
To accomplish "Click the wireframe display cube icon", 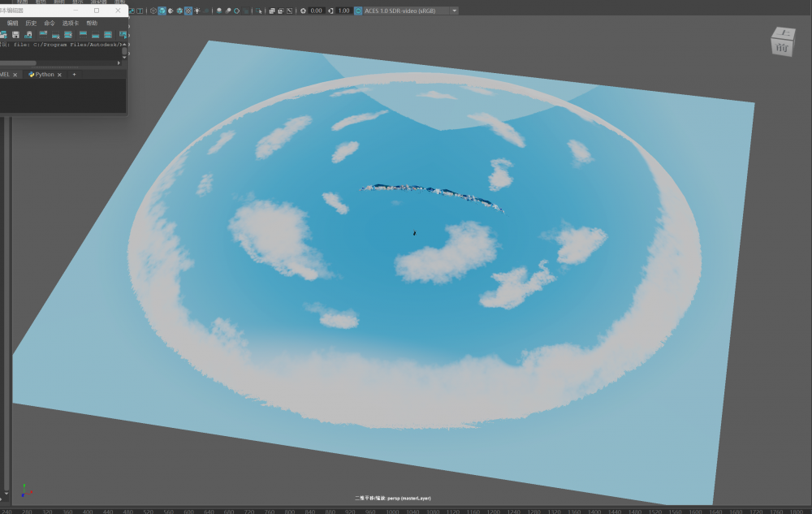I will (x=153, y=11).
